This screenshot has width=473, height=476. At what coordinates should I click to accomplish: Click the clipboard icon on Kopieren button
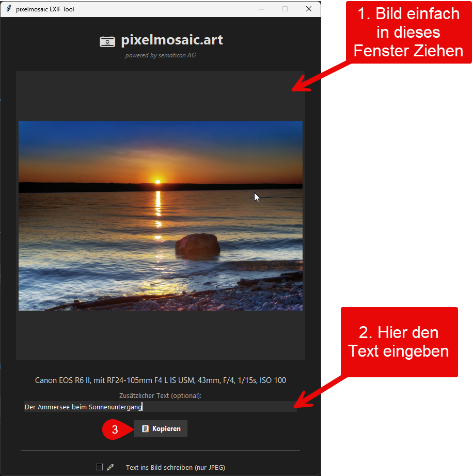pos(145,428)
